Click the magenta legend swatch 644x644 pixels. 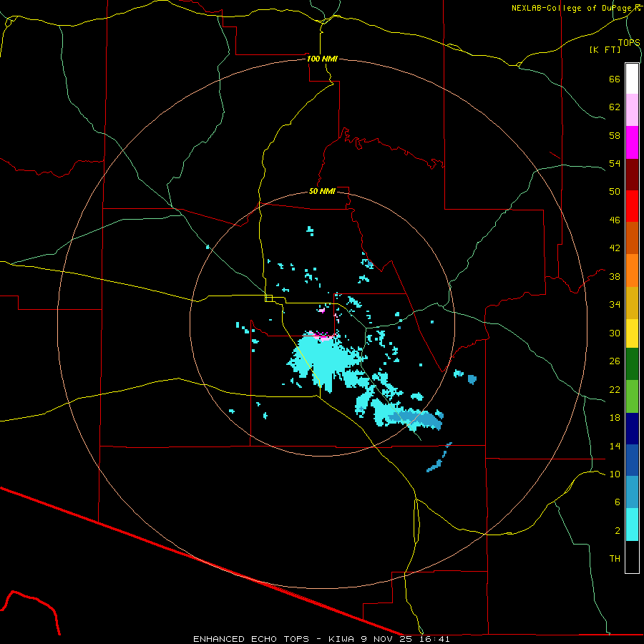pyautogui.click(x=632, y=142)
